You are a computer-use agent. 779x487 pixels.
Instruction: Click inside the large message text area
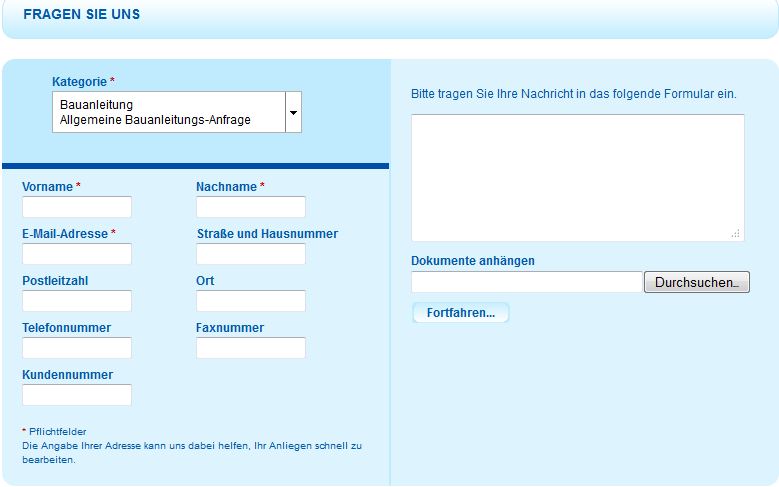(577, 177)
